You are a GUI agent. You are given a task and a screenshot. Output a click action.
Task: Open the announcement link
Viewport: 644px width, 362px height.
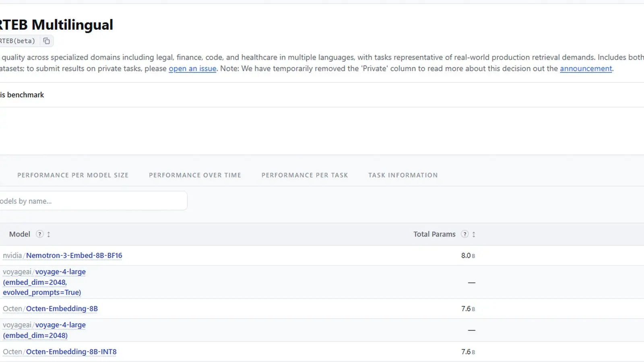[586, 69]
